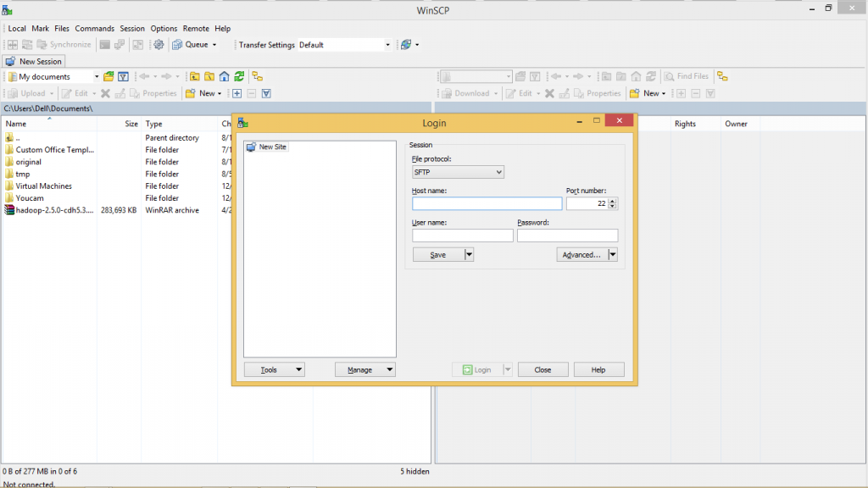Select the Custom Office Templates folder
This screenshot has width=868, height=488.
pos(54,150)
